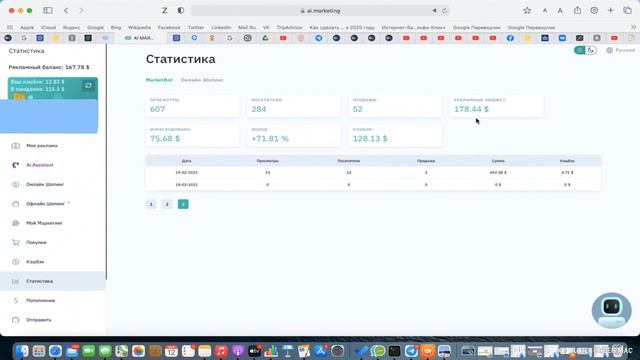Click the shield privacy icon in toolbar

click(181, 11)
